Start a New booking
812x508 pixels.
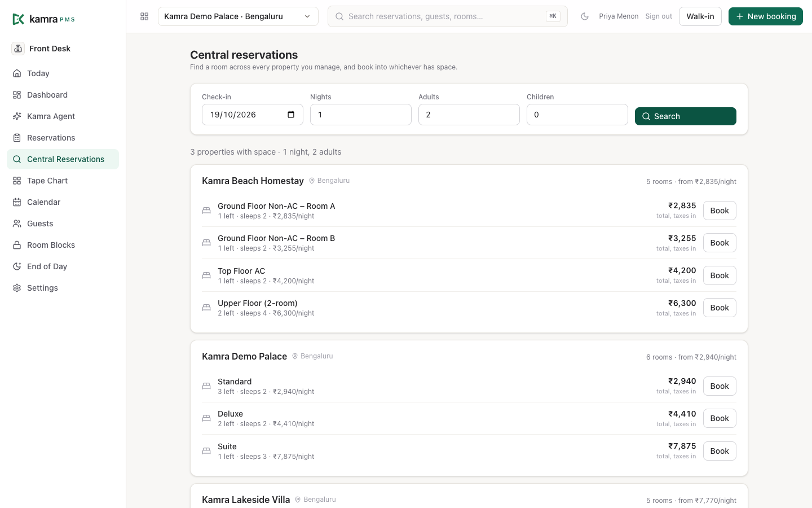tap(766, 16)
